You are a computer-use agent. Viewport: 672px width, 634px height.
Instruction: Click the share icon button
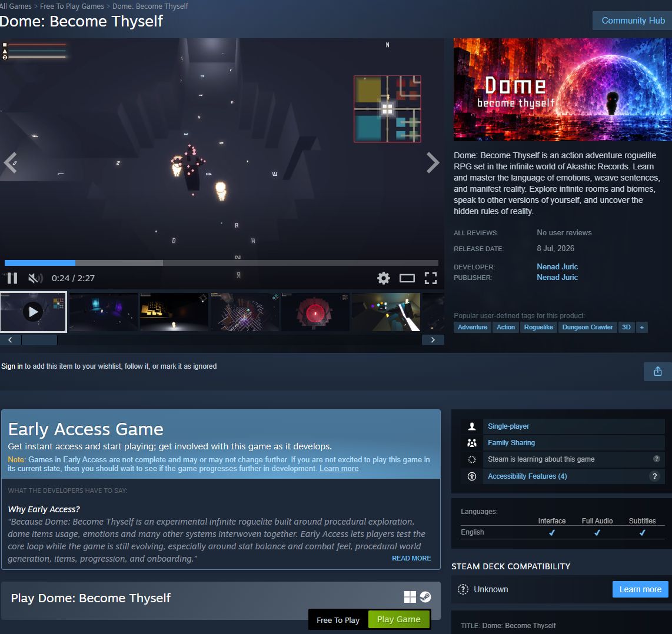(x=658, y=372)
